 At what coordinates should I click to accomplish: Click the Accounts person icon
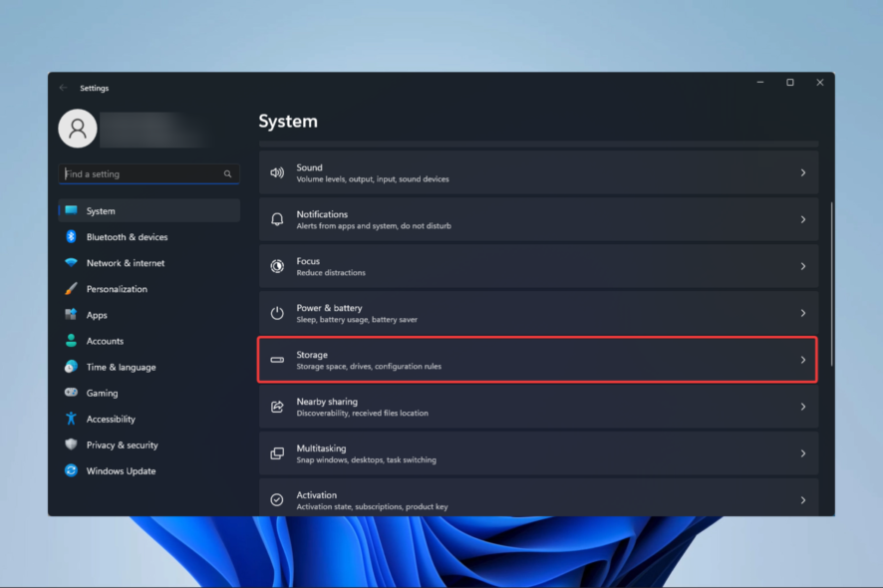(71, 341)
